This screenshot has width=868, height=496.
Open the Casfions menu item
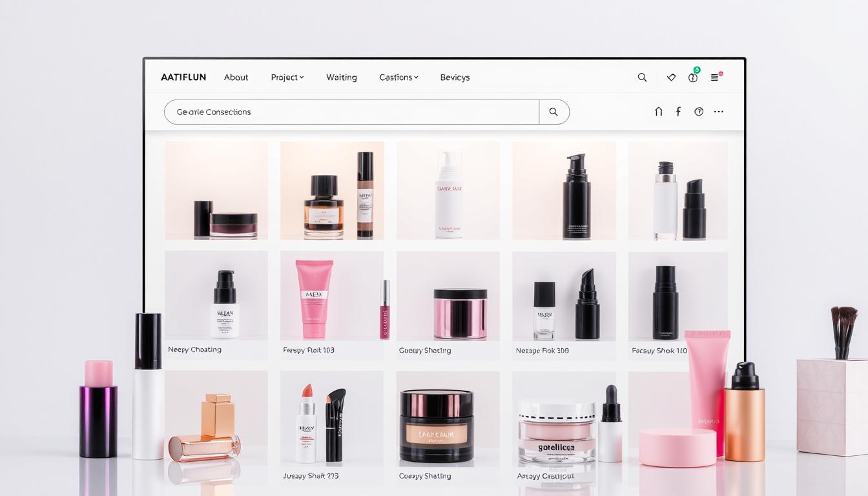pos(395,77)
